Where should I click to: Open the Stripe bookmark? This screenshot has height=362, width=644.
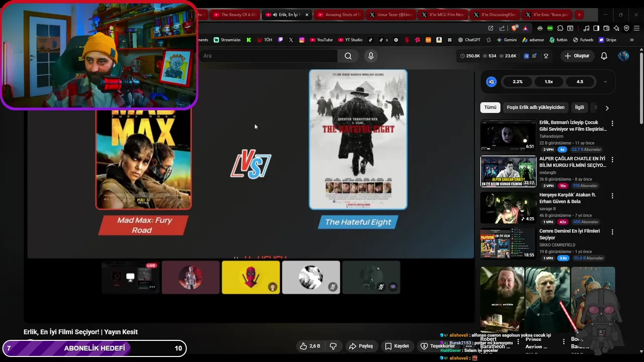point(607,40)
